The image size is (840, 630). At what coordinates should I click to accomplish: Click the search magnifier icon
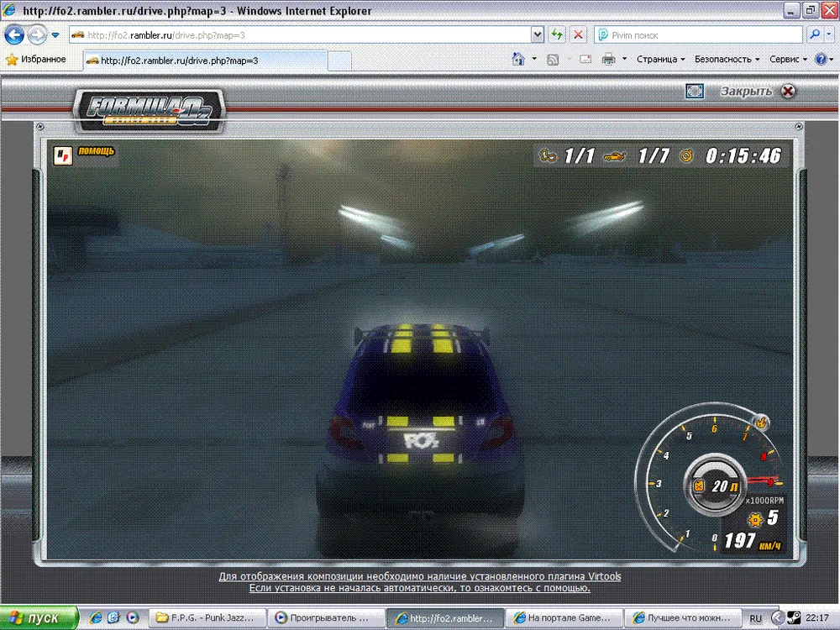814,35
